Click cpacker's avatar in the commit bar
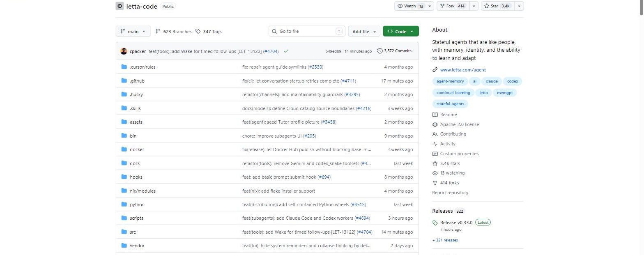The height and width of the screenshot is (255, 644). point(124,51)
